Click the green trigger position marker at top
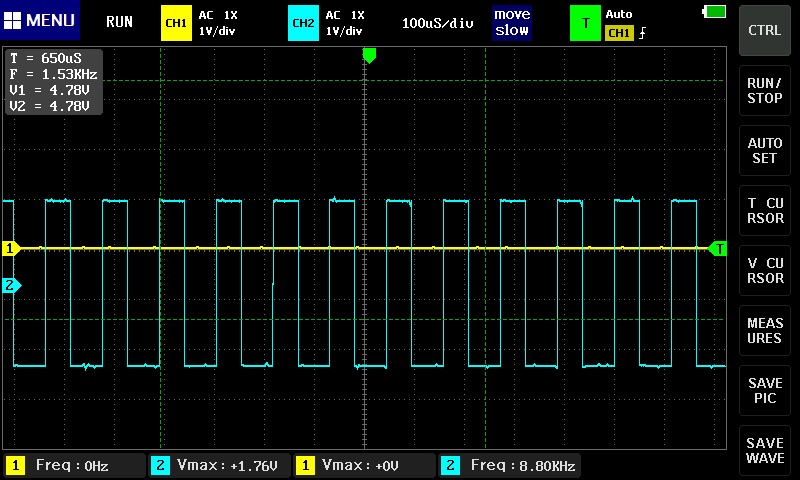The height and width of the screenshot is (480, 800). [369, 56]
